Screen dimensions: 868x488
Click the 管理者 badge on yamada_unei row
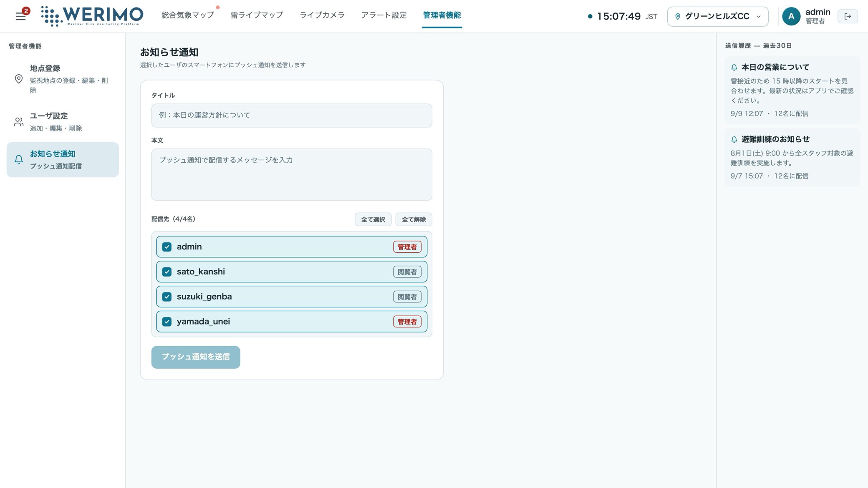[x=407, y=322]
